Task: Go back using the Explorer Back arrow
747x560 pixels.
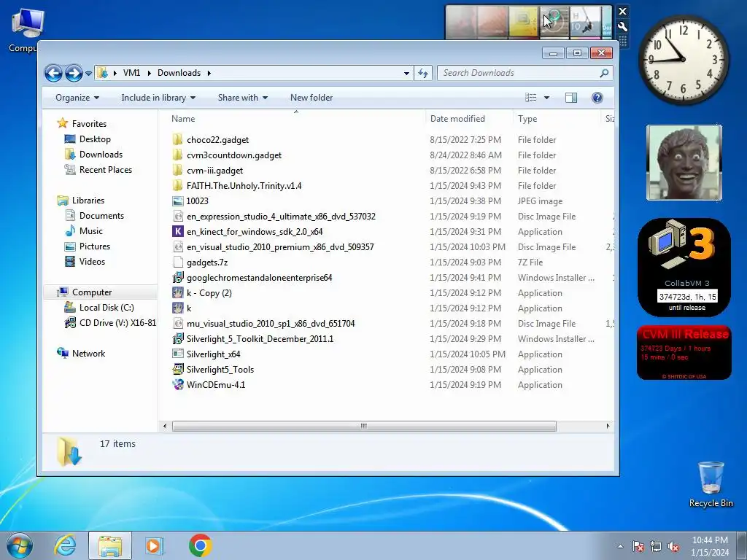Action: (53, 73)
